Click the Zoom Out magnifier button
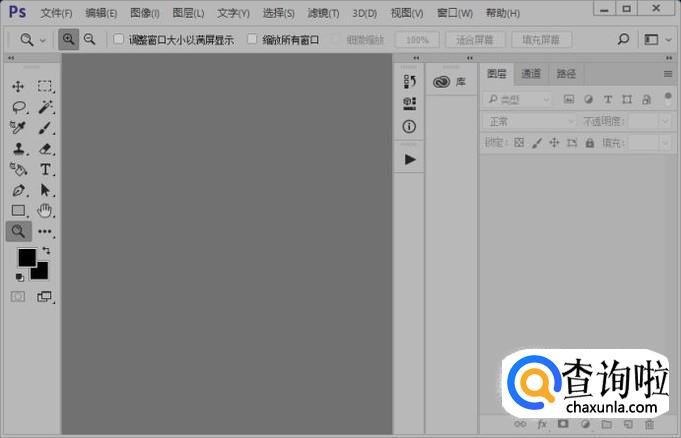 coord(90,39)
